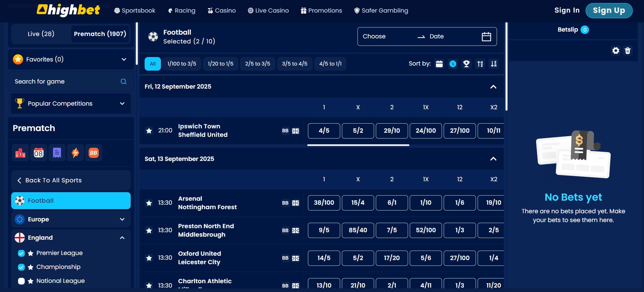Uncheck the Championship checkbox

click(21, 267)
